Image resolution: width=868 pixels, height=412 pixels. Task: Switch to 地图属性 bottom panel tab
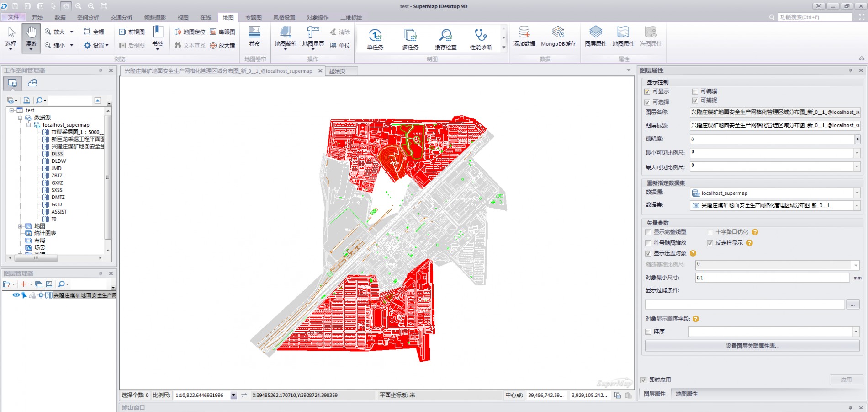point(687,394)
